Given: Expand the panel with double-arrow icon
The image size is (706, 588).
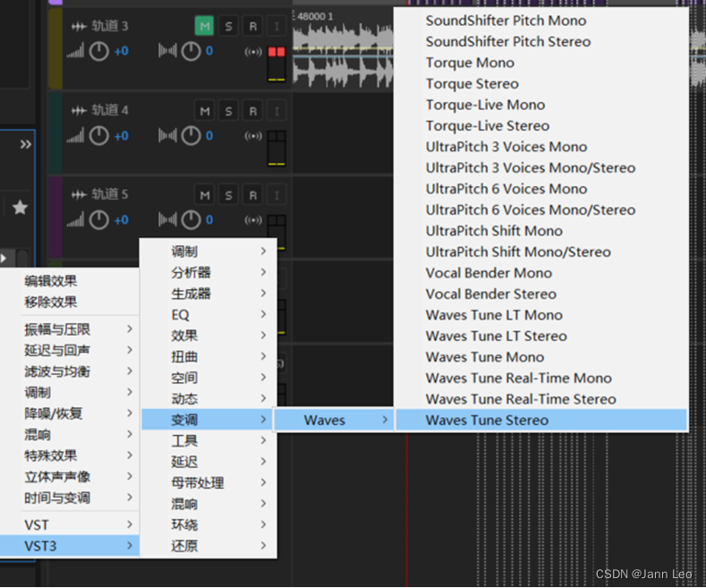Looking at the screenshot, I should 26,144.
